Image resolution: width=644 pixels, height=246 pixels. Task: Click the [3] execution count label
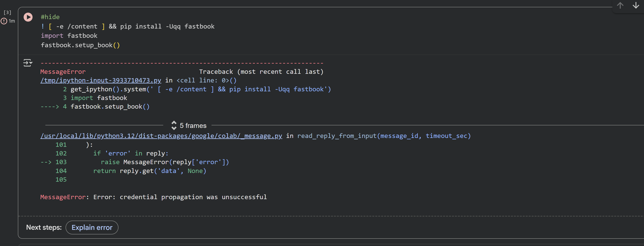(x=7, y=12)
